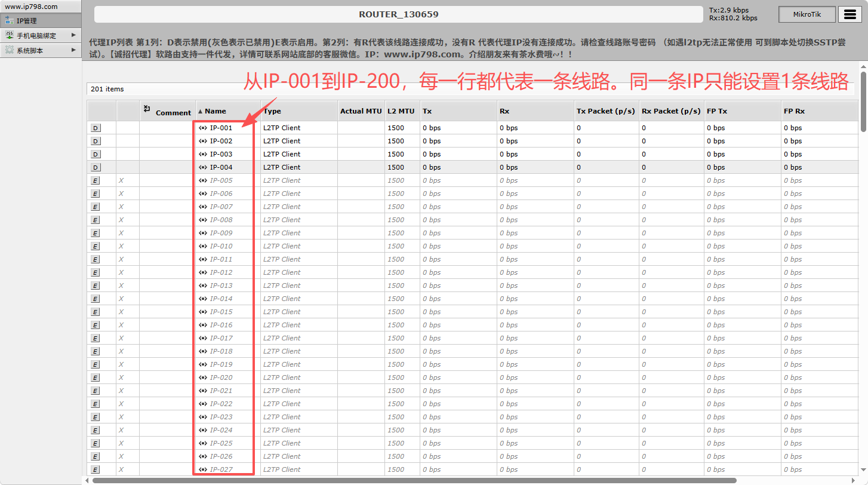Screen dimensions: 868x485
Task: Sort by the L2 MTU column header
Action: pyautogui.click(x=402, y=111)
